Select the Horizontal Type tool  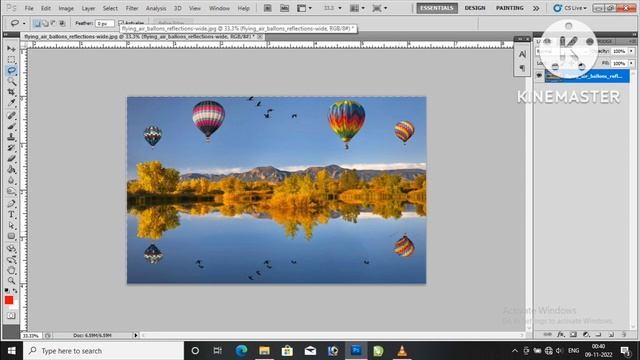point(11,214)
